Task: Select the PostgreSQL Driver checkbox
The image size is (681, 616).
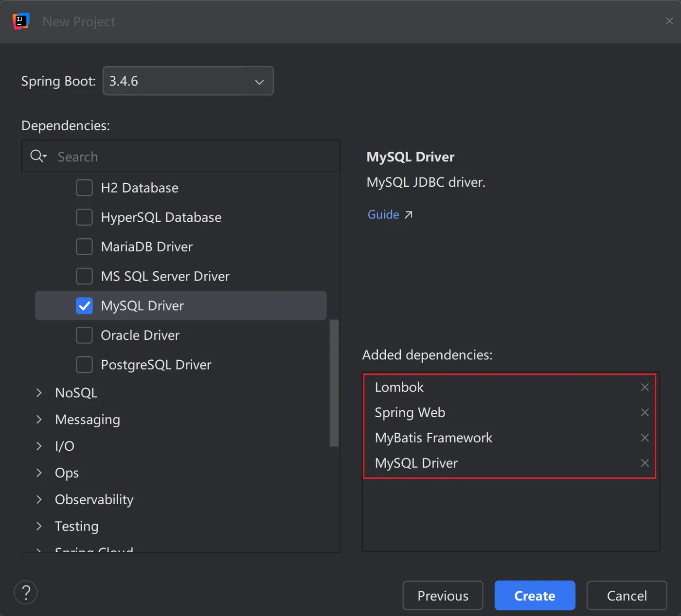Action: click(x=84, y=365)
